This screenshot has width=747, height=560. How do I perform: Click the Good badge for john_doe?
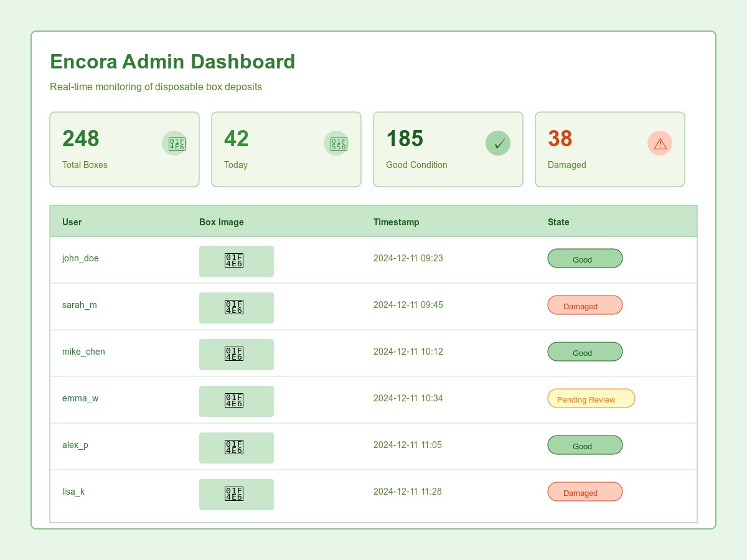pos(585,258)
